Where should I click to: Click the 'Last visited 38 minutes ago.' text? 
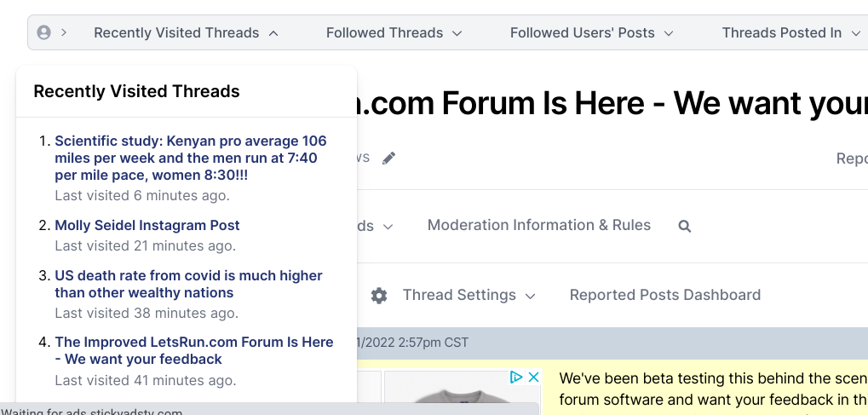pyautogui.click(x=147, y=313)
